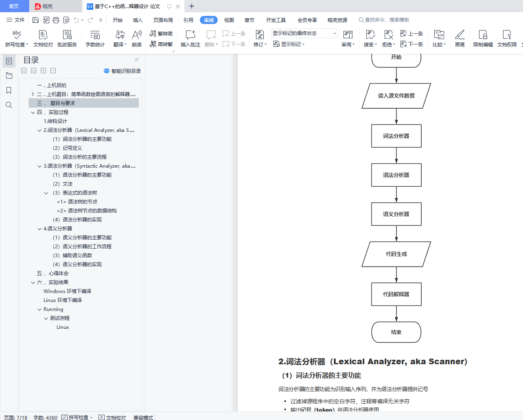This screenshot has height=420, width=523.
Task: Open the 显示标记的最终状态 dropdown
Action: click(304, 33)
